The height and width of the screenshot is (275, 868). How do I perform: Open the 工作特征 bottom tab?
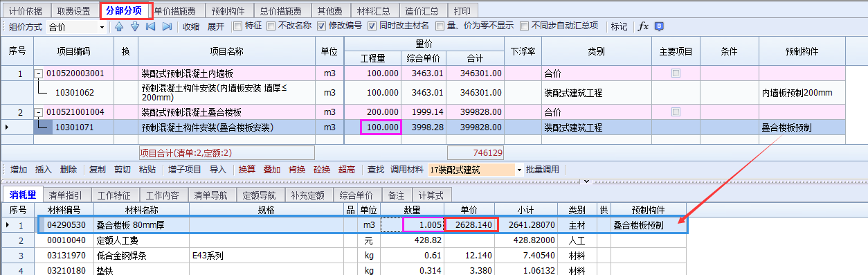[x=115, y=195]
